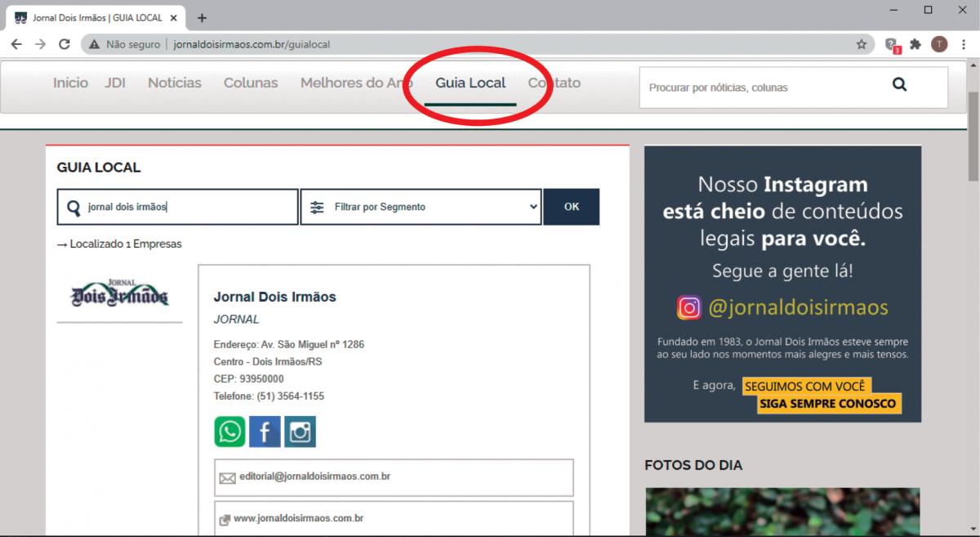Click the Não seguro security warning
The height and width of the screenshot is (537, 980).
pyautogui.click(x=125, y=45)
